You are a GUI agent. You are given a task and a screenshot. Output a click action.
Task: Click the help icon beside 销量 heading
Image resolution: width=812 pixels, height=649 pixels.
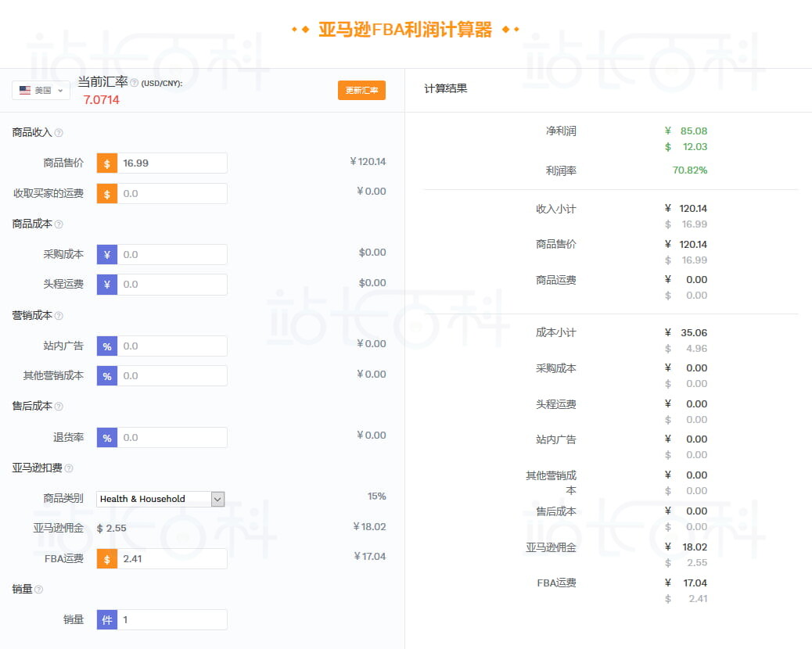click(x=38, y=590)
